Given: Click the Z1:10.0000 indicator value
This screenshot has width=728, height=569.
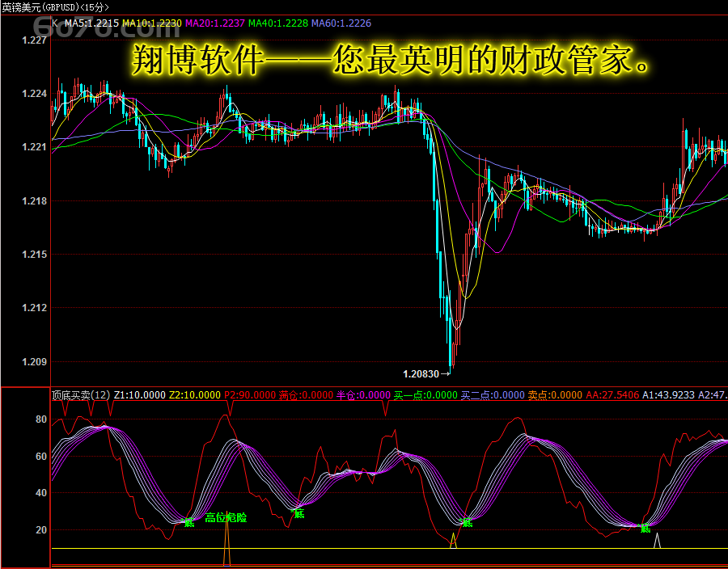Looking at the screenshot, I should coord(140,395).
